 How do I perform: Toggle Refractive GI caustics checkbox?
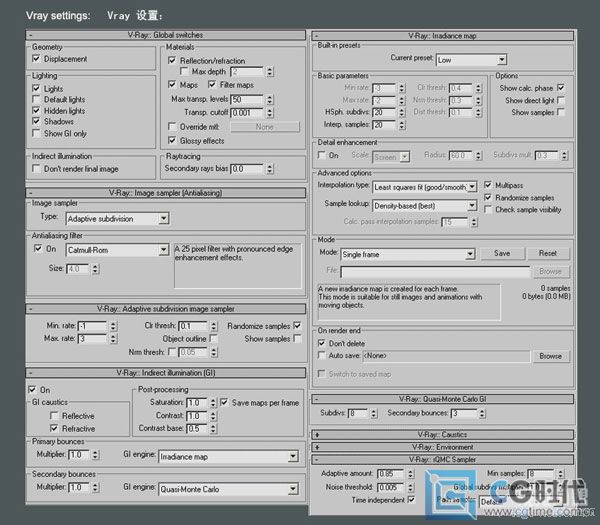coord(54,428)
